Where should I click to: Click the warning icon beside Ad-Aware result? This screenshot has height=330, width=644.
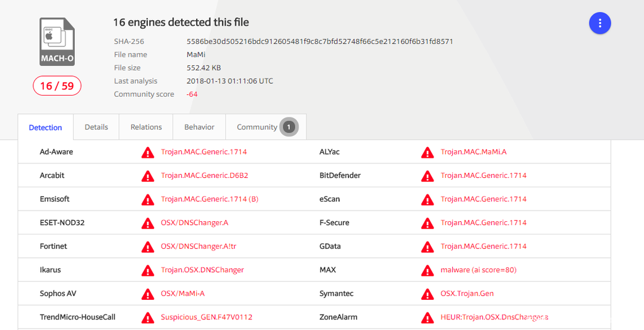click(x=148, y=152)
